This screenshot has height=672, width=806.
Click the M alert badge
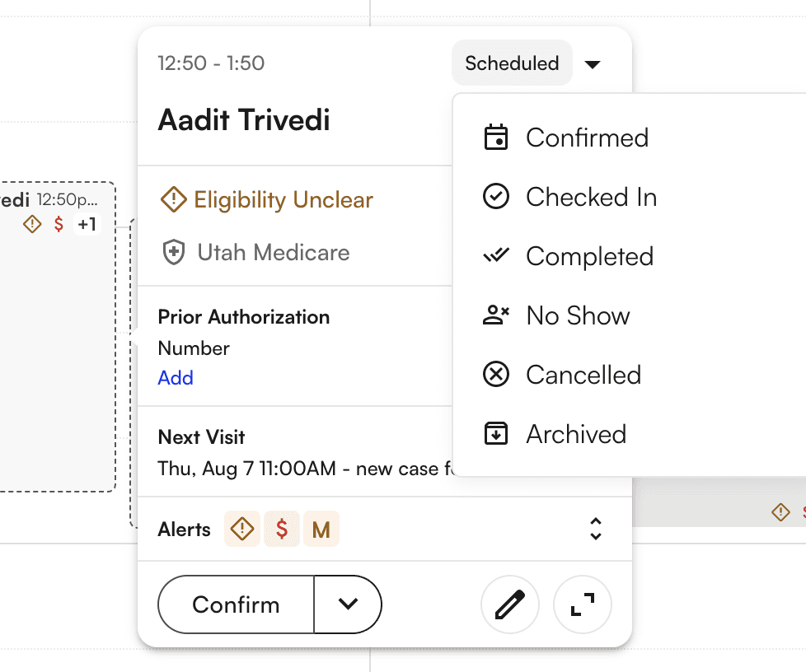click(x=321, y=529)
